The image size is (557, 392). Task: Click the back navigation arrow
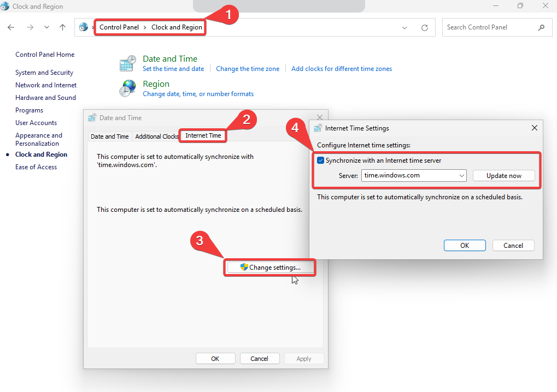(x=11, y=27)
